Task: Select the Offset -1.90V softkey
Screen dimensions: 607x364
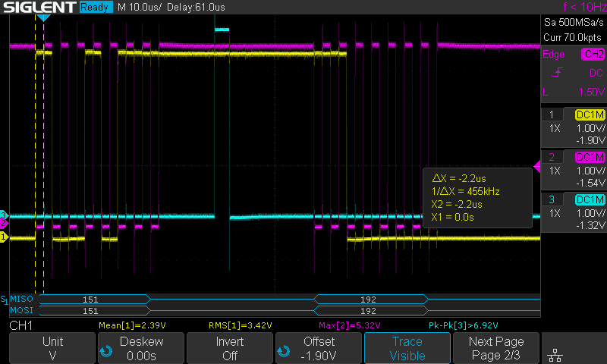Action: pos(319,348)
